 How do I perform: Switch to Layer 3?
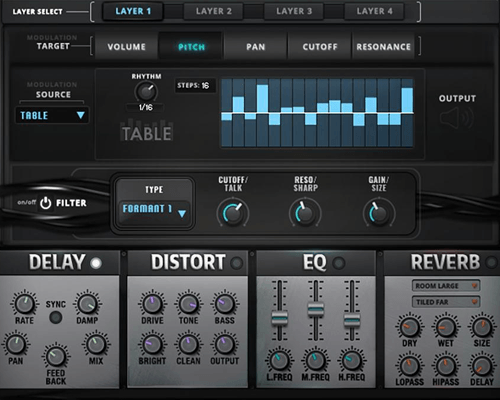(x=294, y=11)
